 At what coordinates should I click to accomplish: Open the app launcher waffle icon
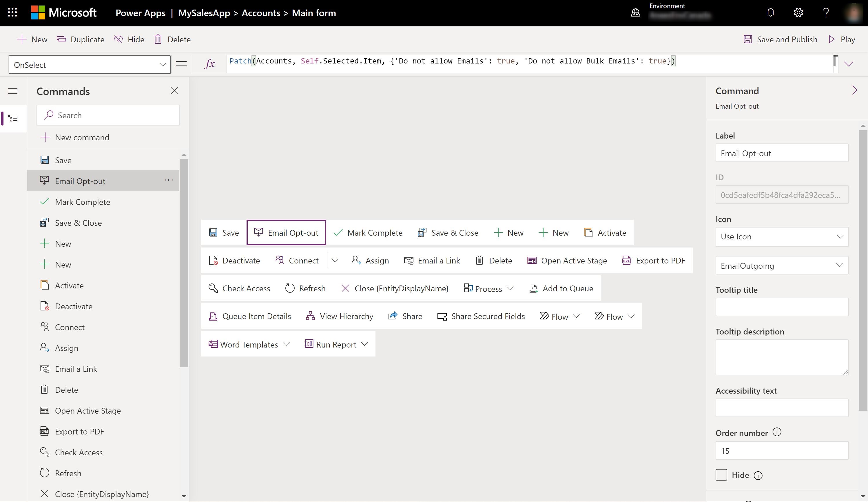[12, 13]
